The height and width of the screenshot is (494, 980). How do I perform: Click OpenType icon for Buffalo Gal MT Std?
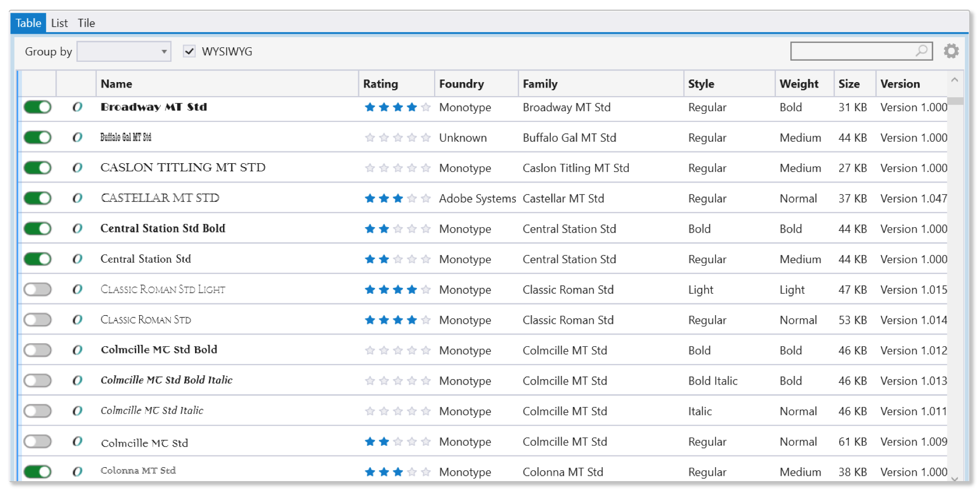tap(77, 137)
